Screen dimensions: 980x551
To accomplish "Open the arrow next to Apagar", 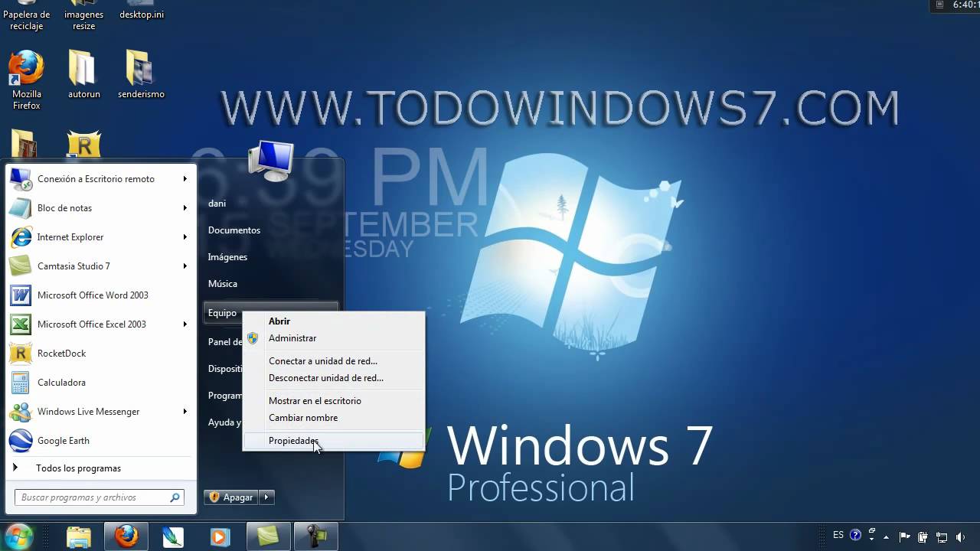I will click(266, 497).
